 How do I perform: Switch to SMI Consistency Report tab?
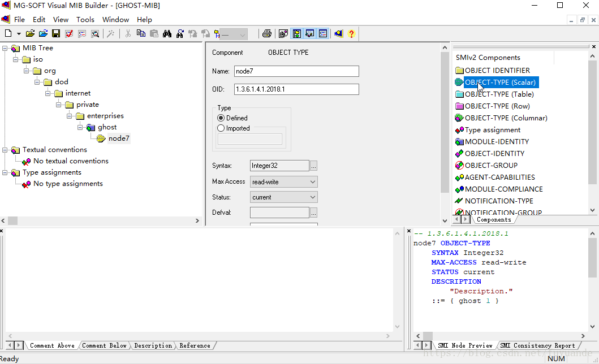(537, 346)
